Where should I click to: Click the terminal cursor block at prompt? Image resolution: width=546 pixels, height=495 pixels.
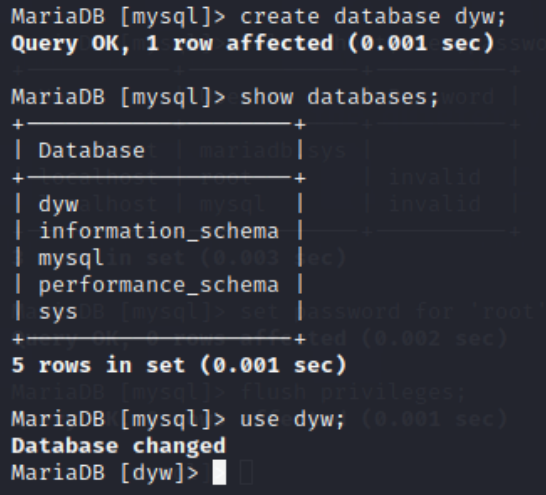pyautogui.click(x=219, y=472)
